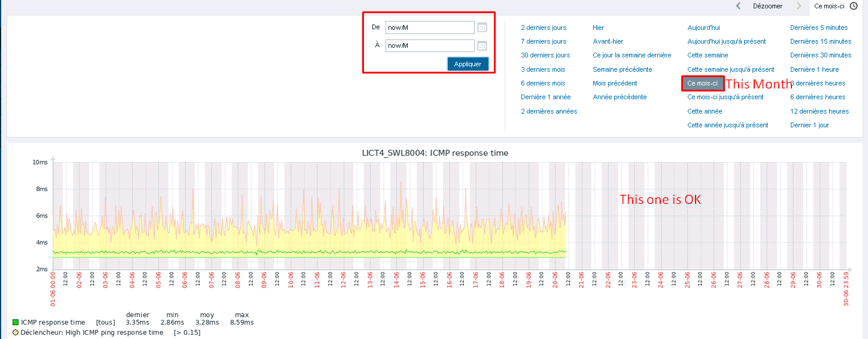Click the moy value 3.28ms
The width and height of the screenshot is (868, 339).
click(207, 322)
